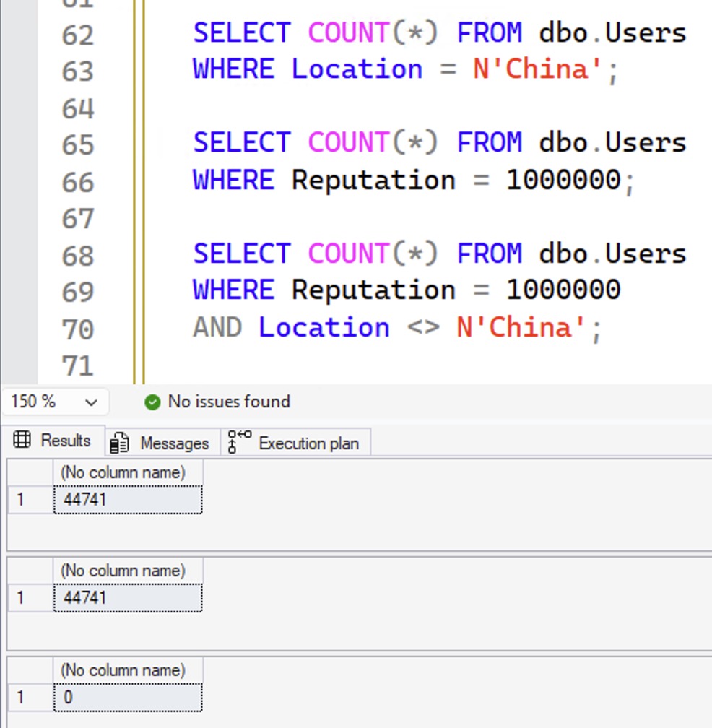The image size is (712, 728).
Task: Click the "No issues found" status text
Action: pos(229,402)
